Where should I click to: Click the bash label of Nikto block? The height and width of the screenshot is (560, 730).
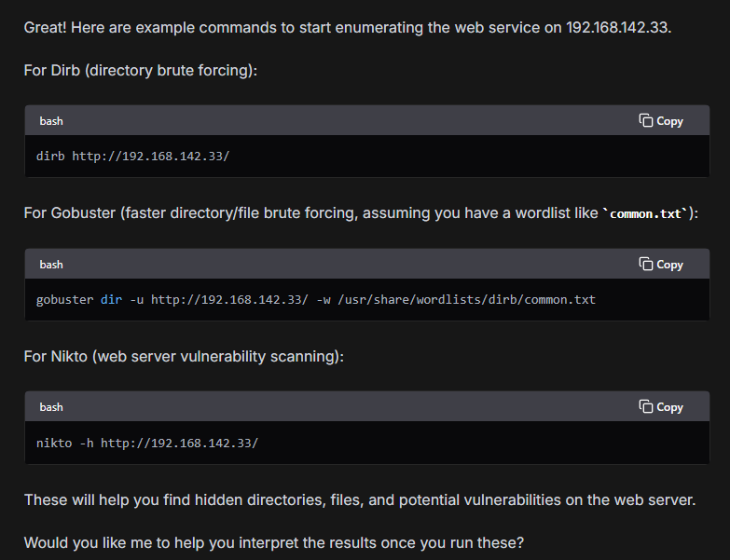pyautogui.click(x=51, y=407)
